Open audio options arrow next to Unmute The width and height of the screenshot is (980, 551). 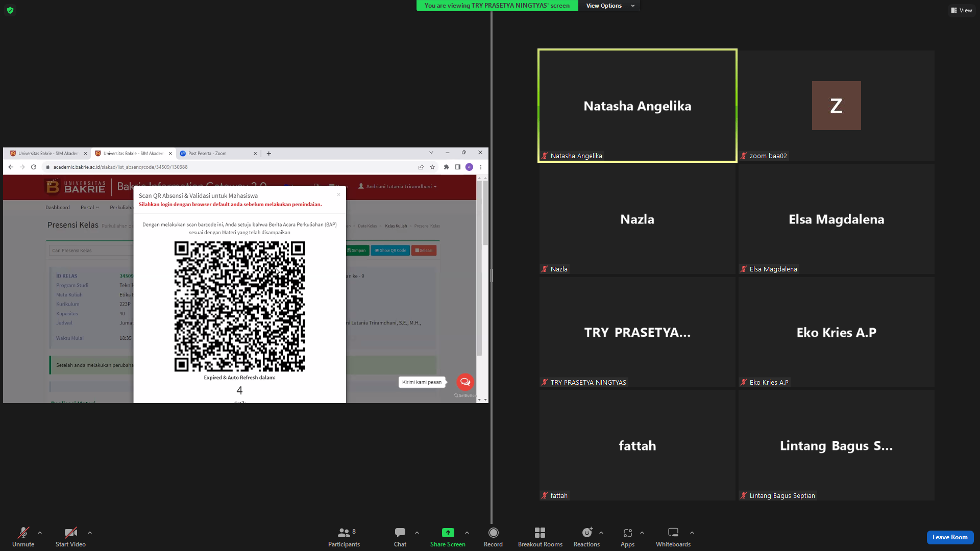click(40, 533)
